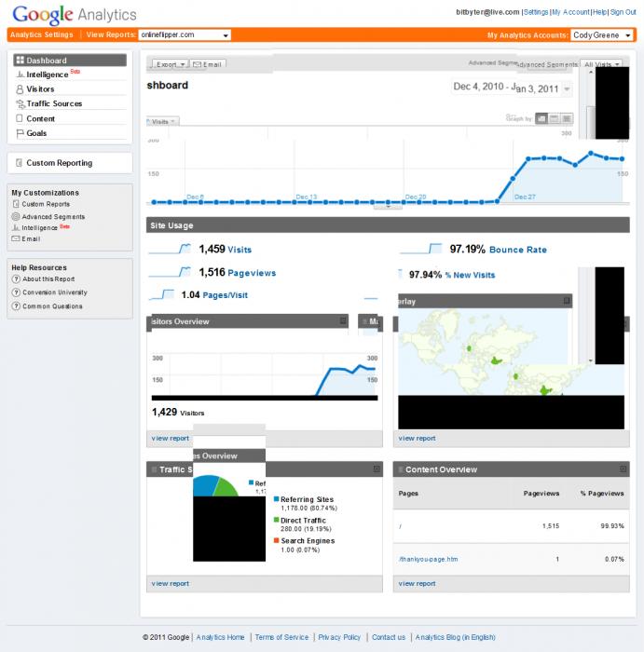Open the Export dropdown
Image resolution: width=644 pixels, height=652 pixels.
tap(171, 64)
